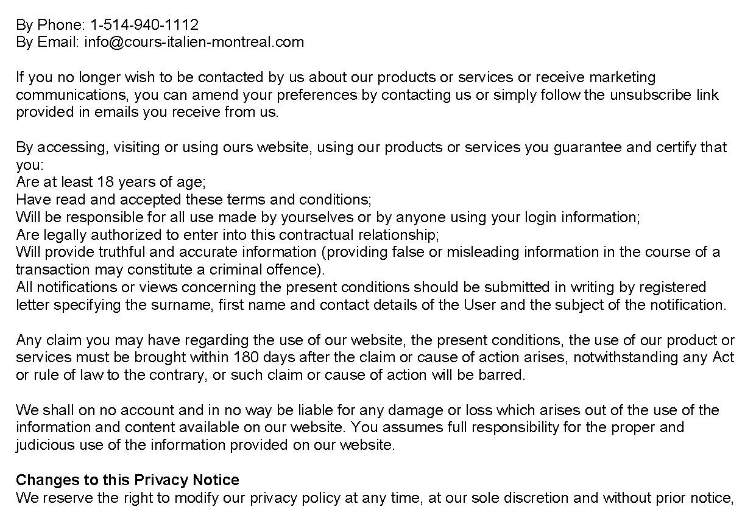Click the line "Are at least 18 years of age;"
This screenshot has height=532, width=756.
point(111,182)
